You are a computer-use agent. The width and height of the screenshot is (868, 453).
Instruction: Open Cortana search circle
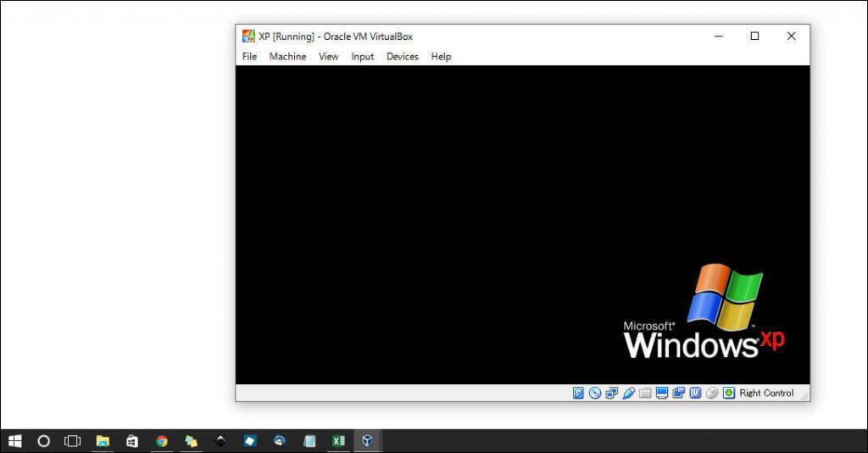click(44, 441)
